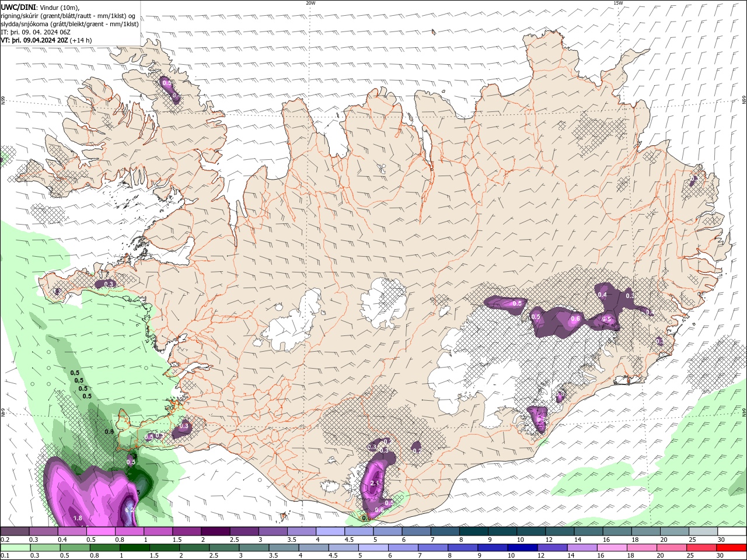Click the '0.4' value in the eastern purple patch
The height and width of the screenshot is (560, 747).
pyautogui.click(x=603, y=295)
